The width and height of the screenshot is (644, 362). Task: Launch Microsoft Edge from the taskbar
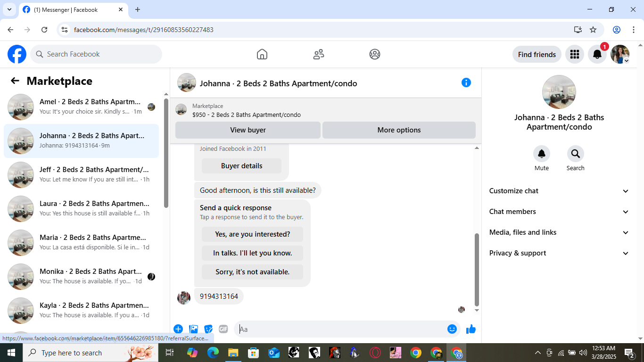tap(213, 353)
